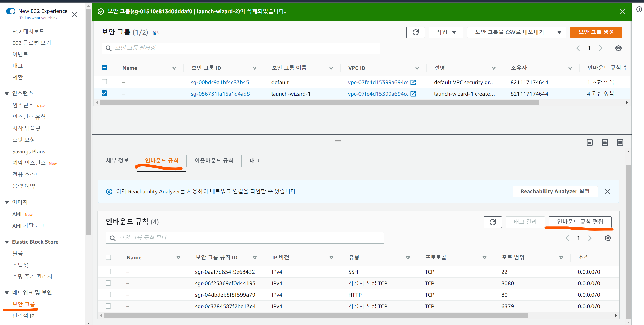Refresh the inbound rules table
The width and height of the screenshot is (644, 325).
pos(492,222)
